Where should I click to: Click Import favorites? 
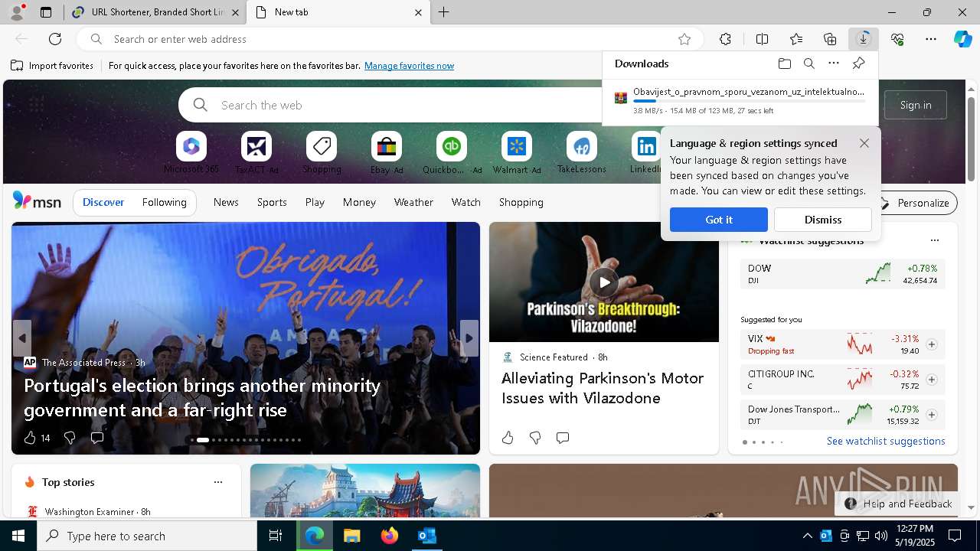[52, 66]
